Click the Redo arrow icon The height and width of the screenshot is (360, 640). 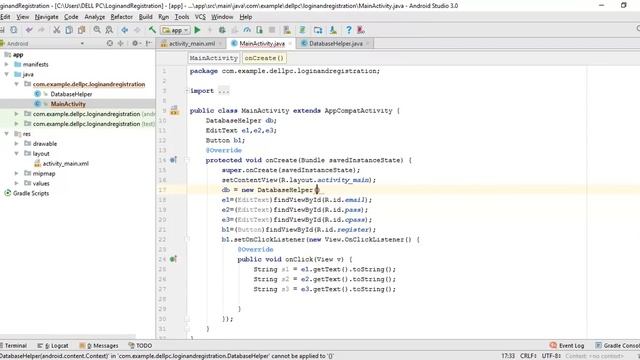point(41,30)
